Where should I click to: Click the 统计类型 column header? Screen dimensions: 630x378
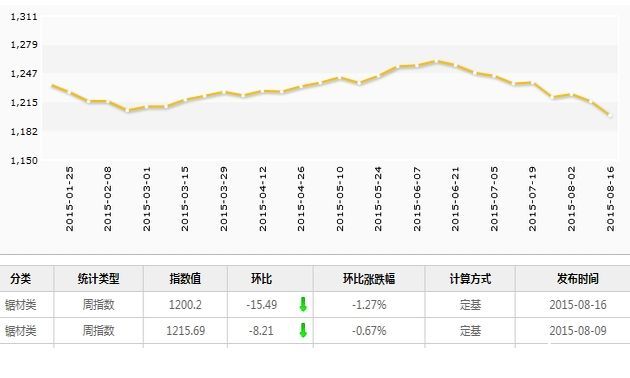coord(98,278)
